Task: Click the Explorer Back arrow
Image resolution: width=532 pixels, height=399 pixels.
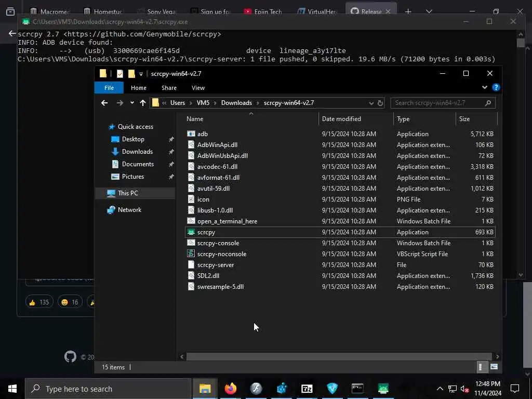Action: [104, 103]
